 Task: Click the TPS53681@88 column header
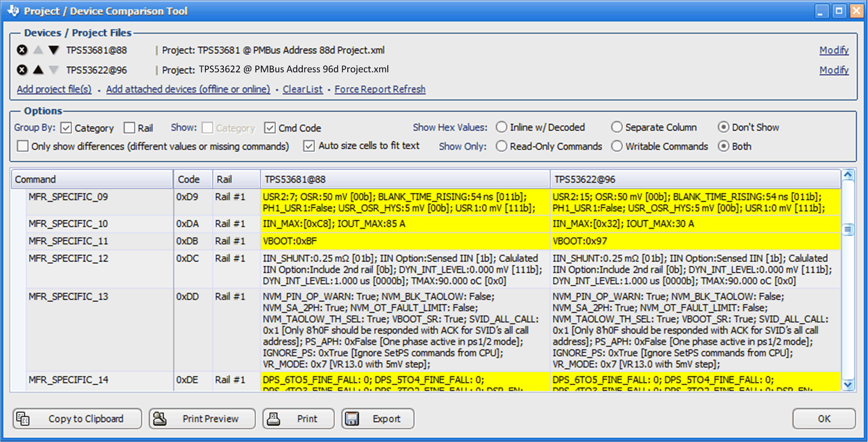click(405, 179)
